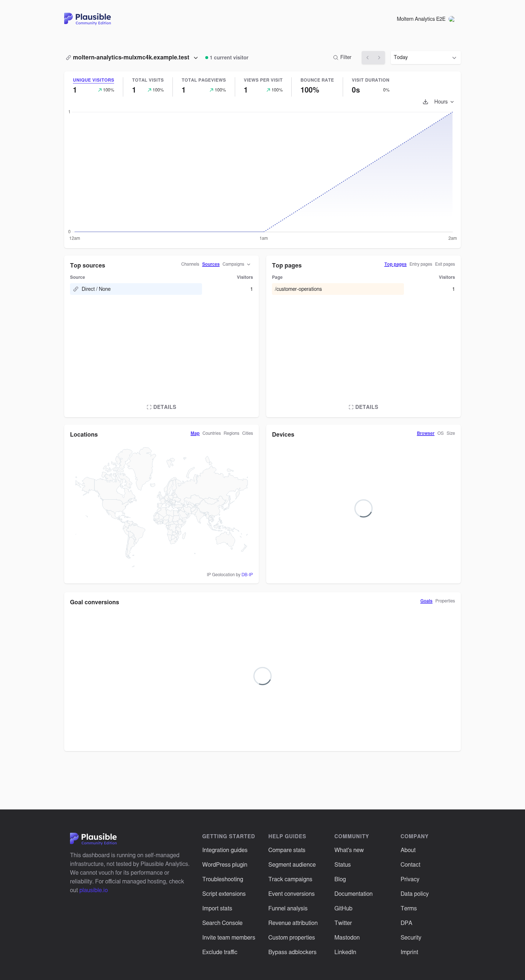Click the Plausible logo in the header
Viewport: 525px width, 980px height.
pos(87,19)
